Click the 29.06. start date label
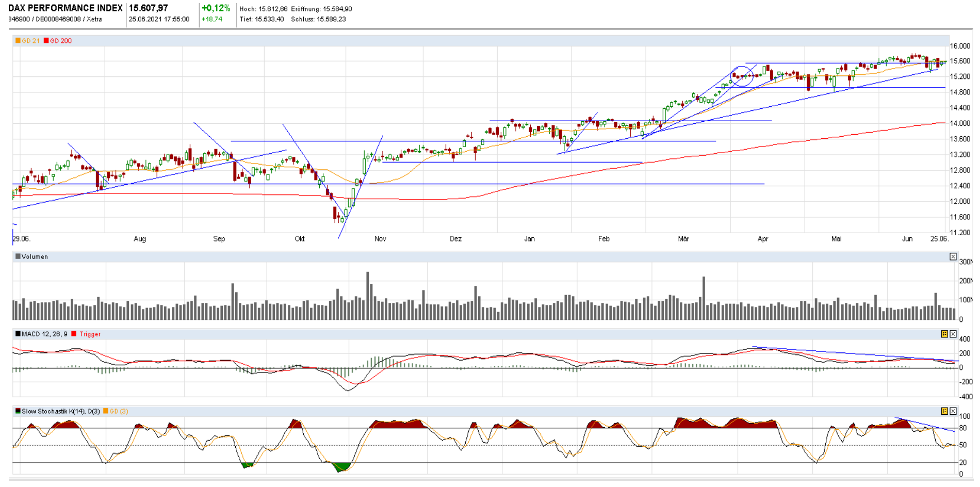 click(x=21, y=239)
